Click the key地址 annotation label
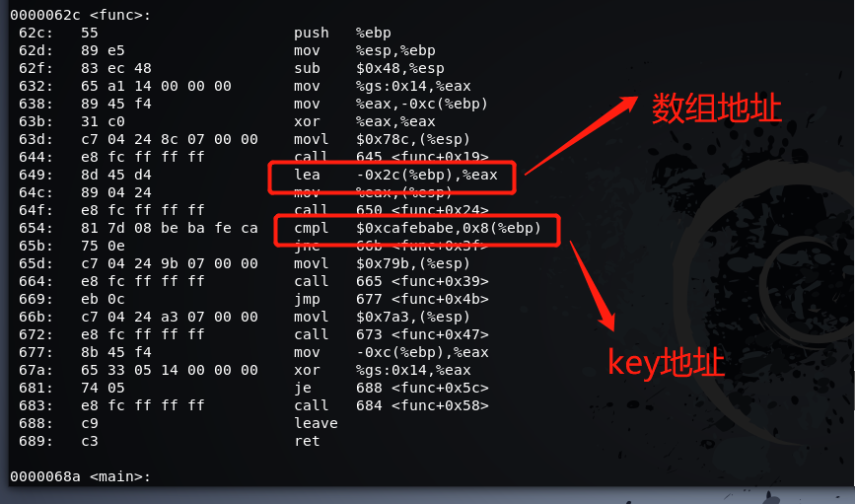This screenshot has height=504, width=855. [666, 364]
